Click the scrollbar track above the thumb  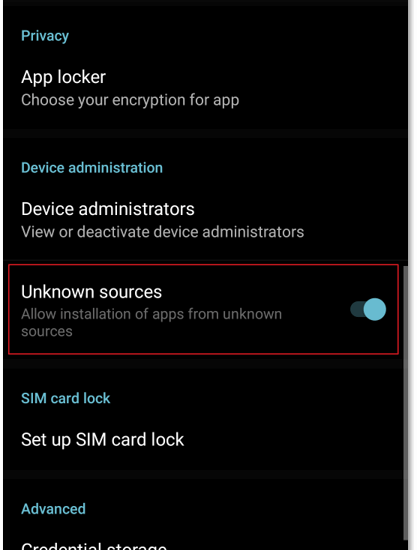point(405,133)
